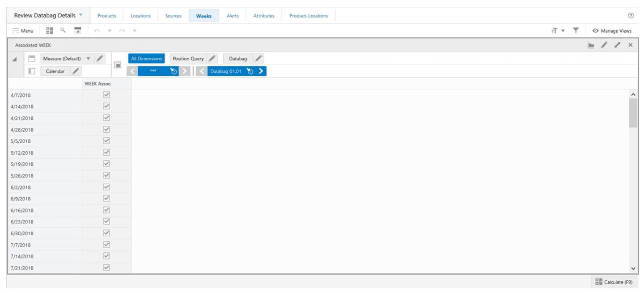644x293 pixels.
Task: Open Manage Views
Action: tap(612, 31)
